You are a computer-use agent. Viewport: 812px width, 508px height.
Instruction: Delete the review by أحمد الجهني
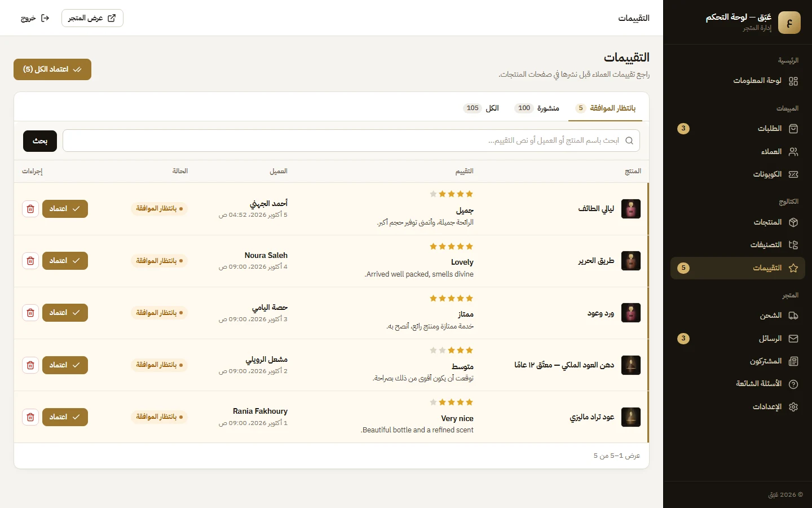(x=30, y=209)
